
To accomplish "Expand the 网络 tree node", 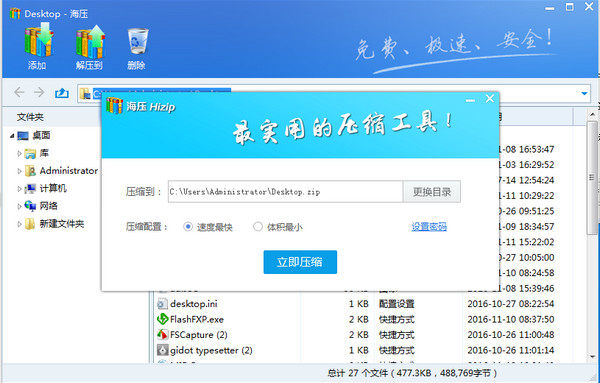I will 19,206.
